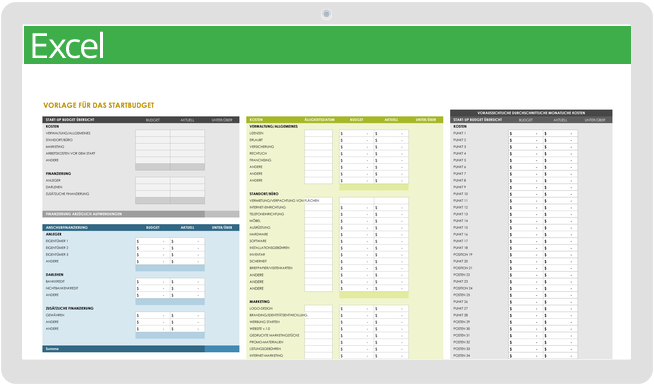This screenshot has width=654, height=385.
Task: Click the blue Summe total row
Action: (x=141, y=349)
